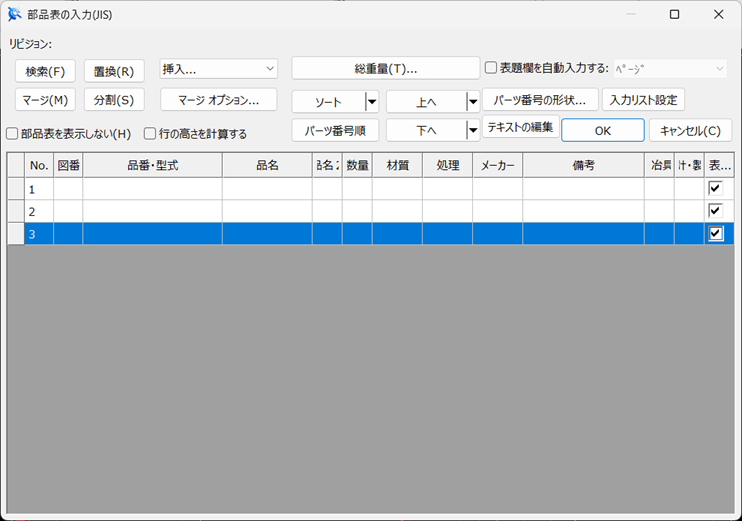
Task: Click the 品名 cell in row 2
Action: [x=267, y=211]
